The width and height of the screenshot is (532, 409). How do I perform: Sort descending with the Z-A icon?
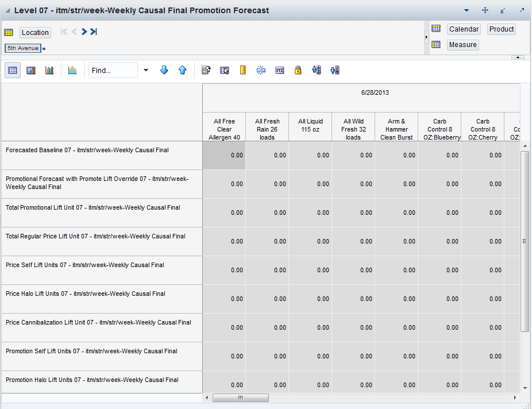click(334, 70)
